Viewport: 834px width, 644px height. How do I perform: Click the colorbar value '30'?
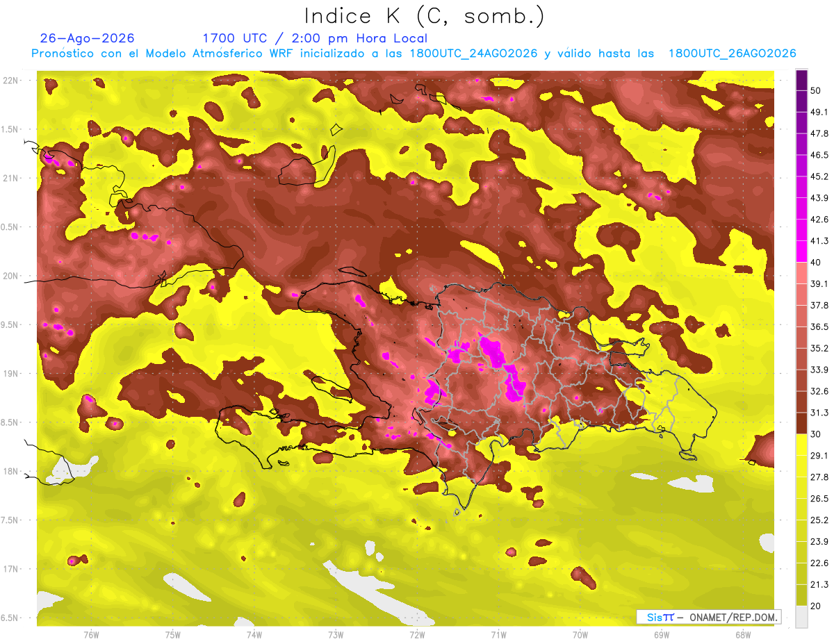[x=817, y=434]
